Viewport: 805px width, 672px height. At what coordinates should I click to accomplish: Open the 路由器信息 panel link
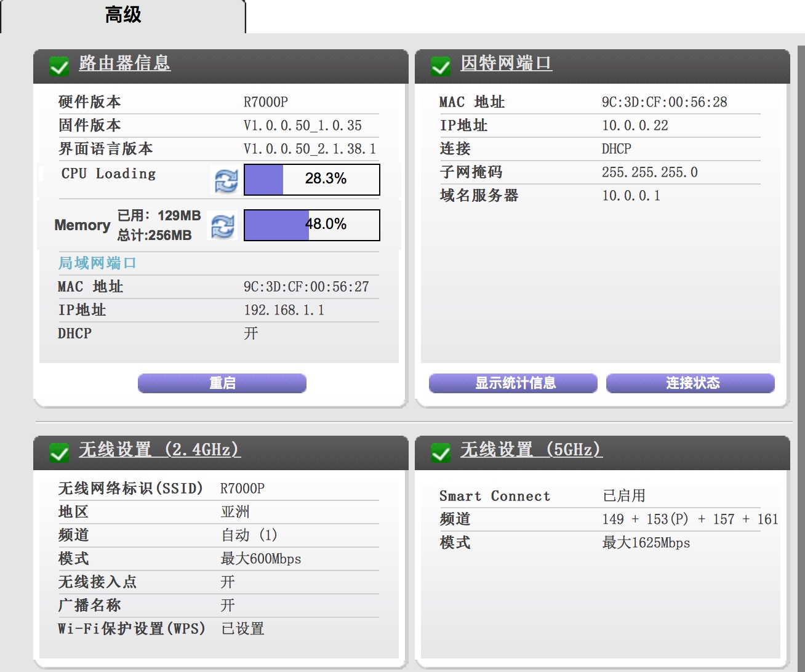[123, 64]
